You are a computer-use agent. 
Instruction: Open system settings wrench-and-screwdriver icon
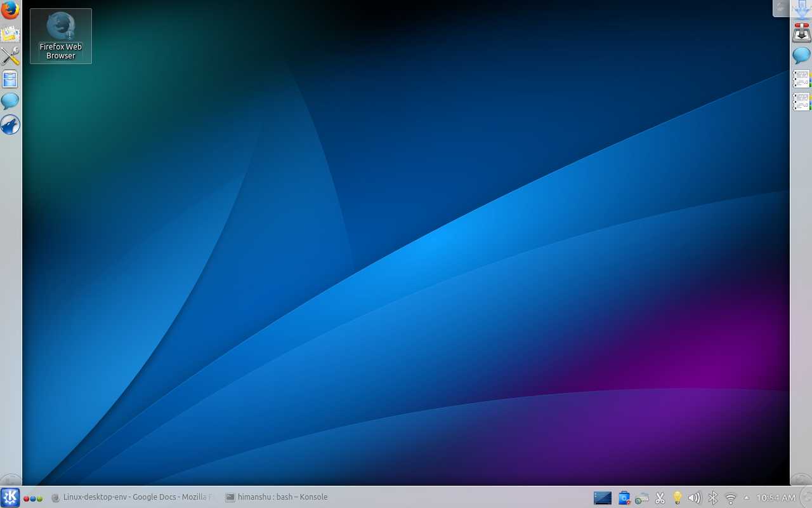tap(10, 57)
